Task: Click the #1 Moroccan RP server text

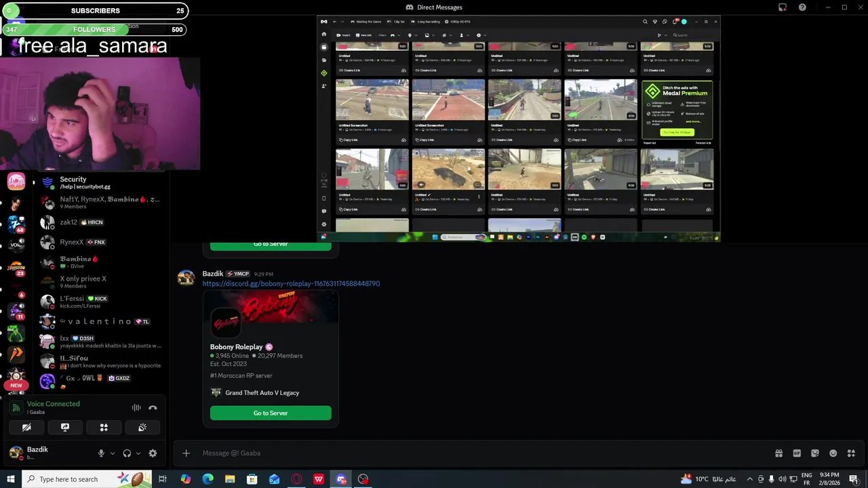Action: click(x=241, y=376)
